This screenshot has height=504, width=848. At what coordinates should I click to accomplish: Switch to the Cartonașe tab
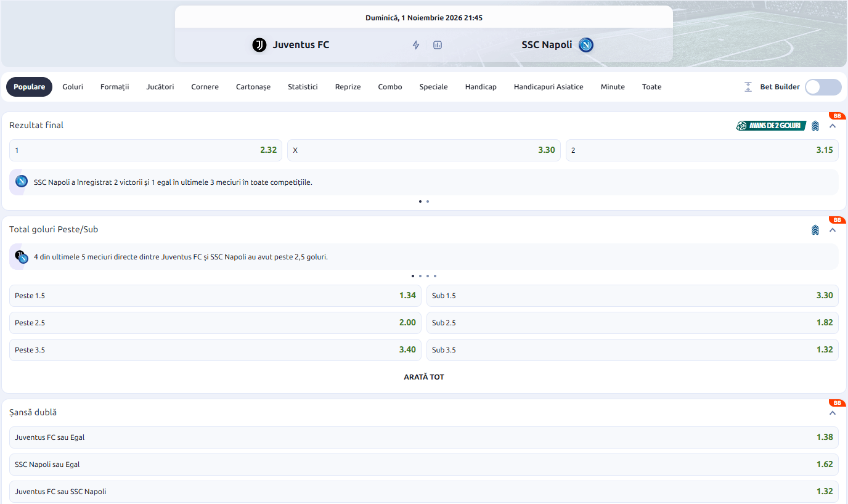(x=253, y=87)
